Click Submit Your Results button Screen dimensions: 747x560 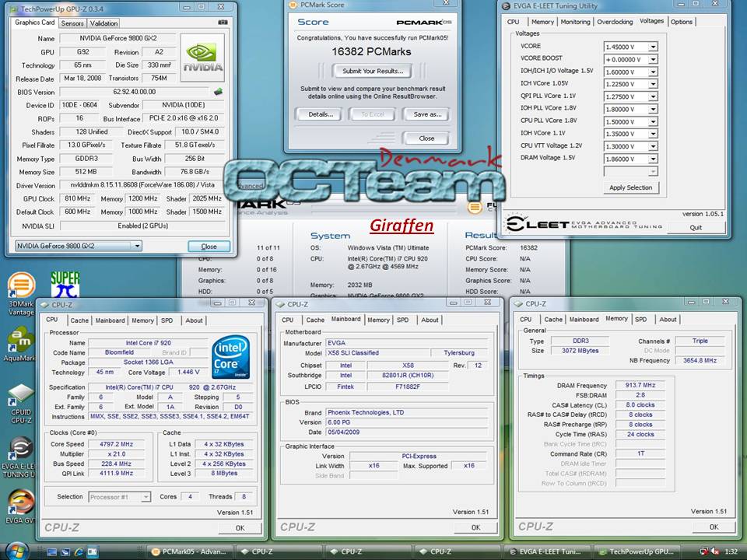373,71
